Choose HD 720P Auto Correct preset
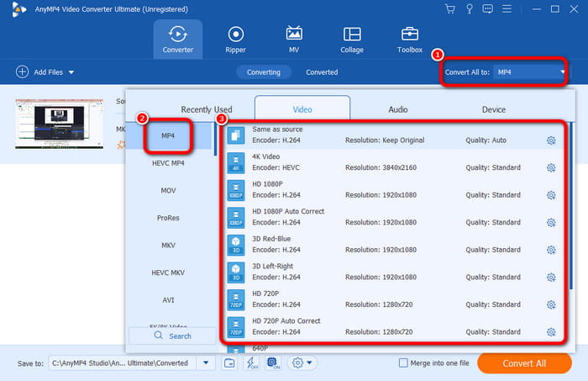The width and height of the screenshot is (588, 381). point(391,326)
